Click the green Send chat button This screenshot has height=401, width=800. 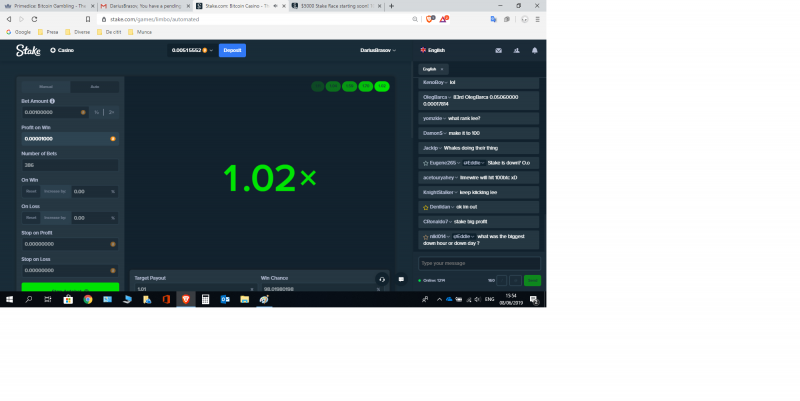point(532,281)
